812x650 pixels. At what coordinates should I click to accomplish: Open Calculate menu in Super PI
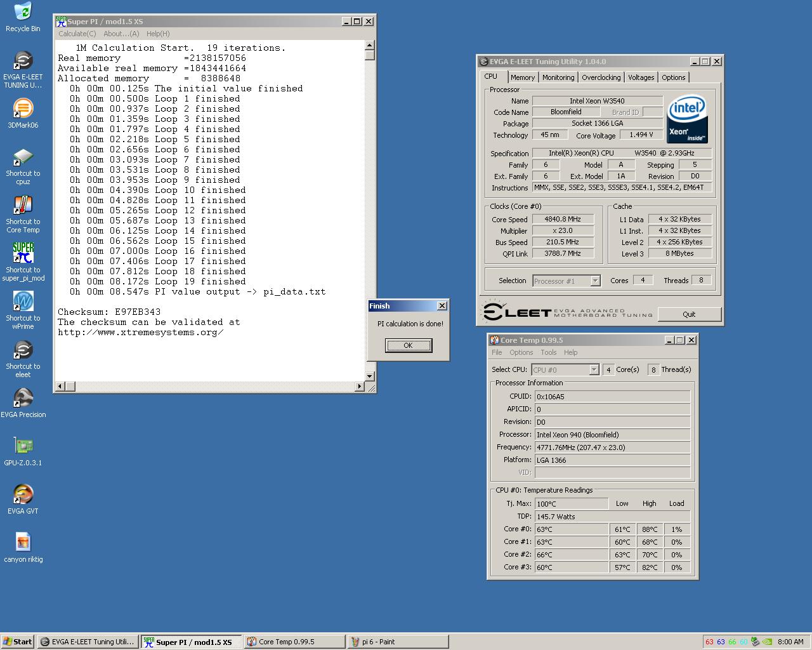(x=77, y=34)
